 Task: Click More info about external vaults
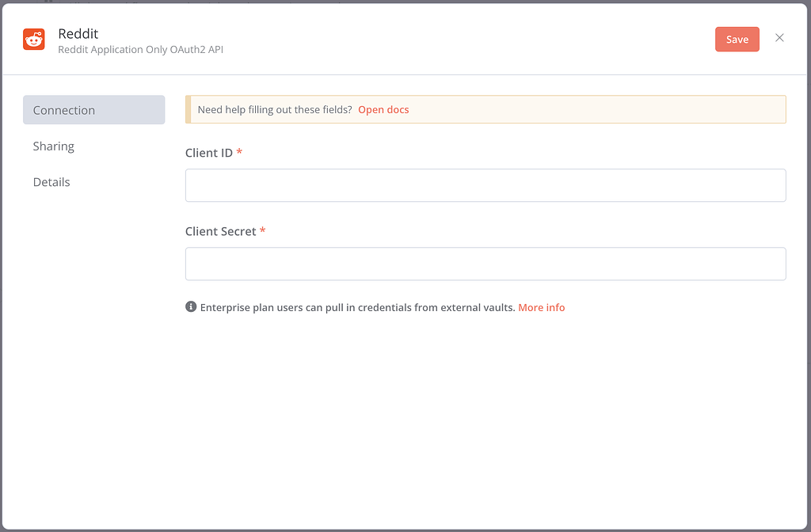pos(542,307)
